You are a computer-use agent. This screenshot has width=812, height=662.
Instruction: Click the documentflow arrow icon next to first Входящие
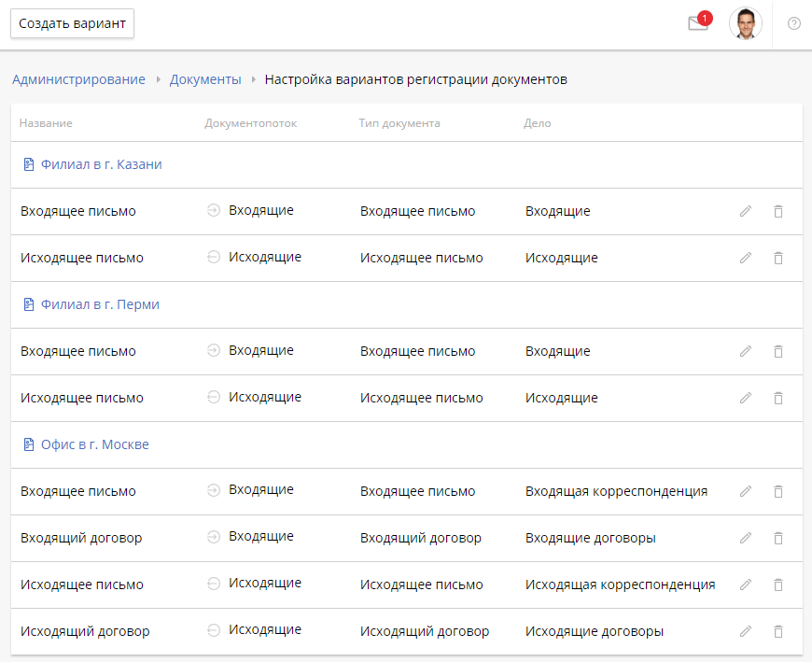(213, 210)
